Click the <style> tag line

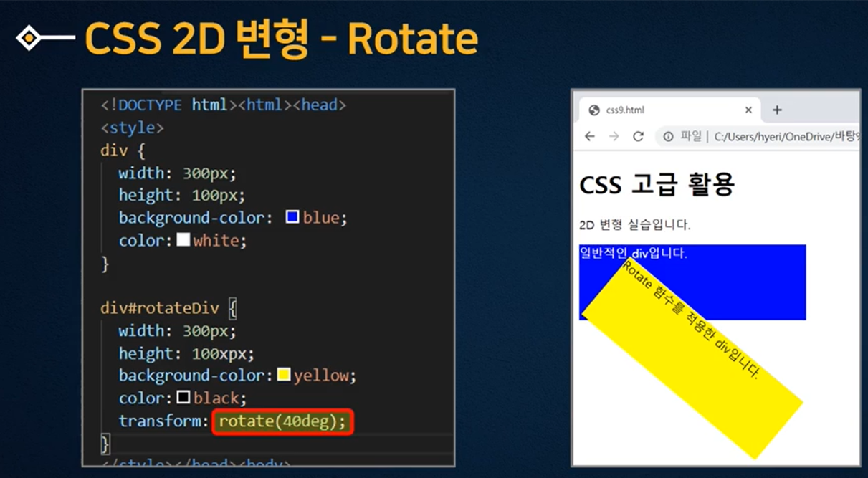click(x=132, y=128)
